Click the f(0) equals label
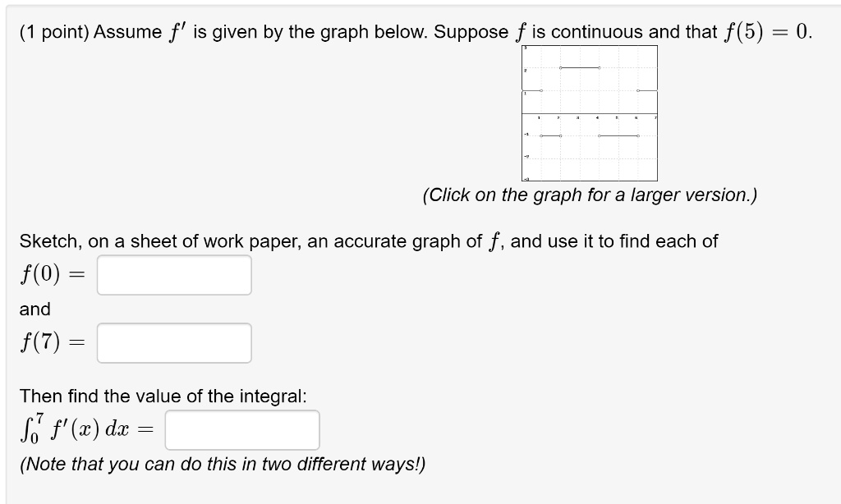Screen dimensions: 841x504 (x=49, y=273)
